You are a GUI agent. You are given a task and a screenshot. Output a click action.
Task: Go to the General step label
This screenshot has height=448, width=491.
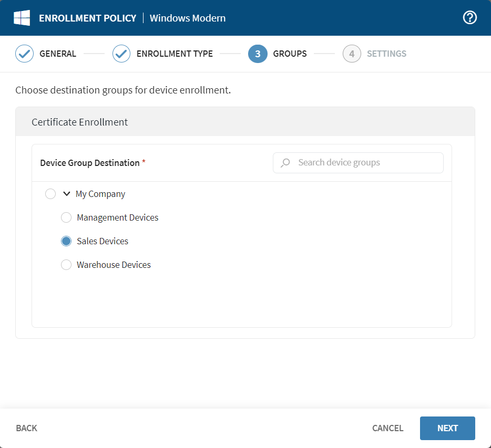tap(58, 54)
